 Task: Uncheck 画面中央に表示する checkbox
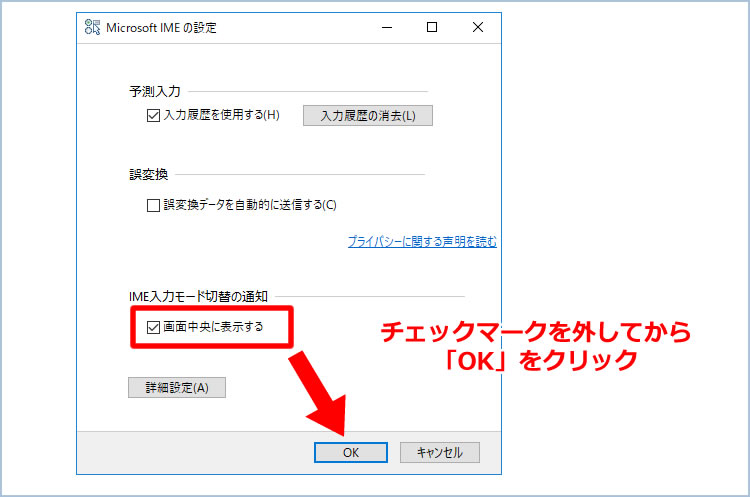153,328
